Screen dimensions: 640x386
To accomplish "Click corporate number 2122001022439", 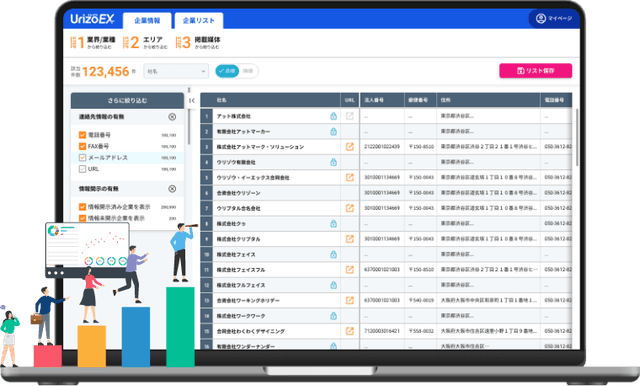I will click(x=382, y=146).
